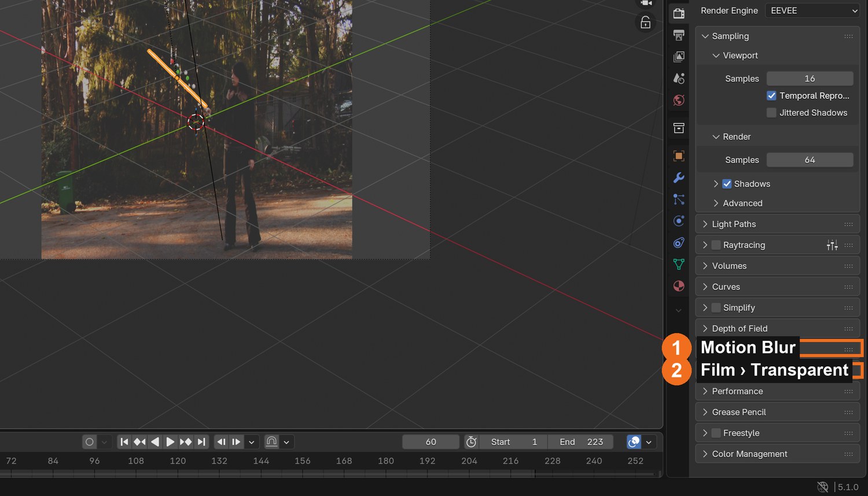Screen dimensions: 868x496
Task: Open the Object Data properties tab
Action: point(679,264)
